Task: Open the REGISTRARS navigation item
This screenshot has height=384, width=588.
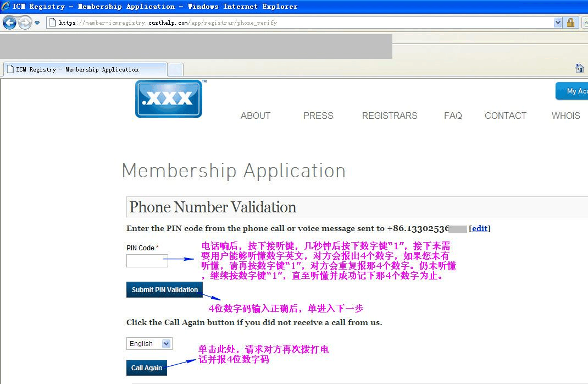Action: [390, 116]
